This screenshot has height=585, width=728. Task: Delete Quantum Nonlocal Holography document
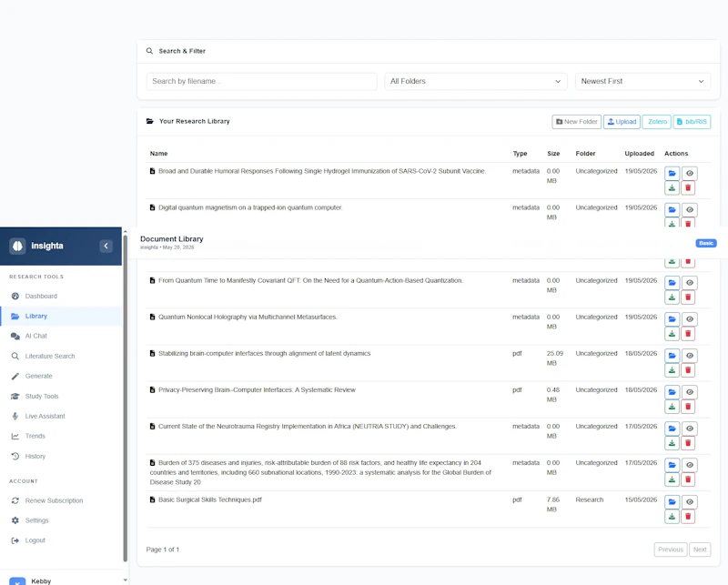pos(688,334)
